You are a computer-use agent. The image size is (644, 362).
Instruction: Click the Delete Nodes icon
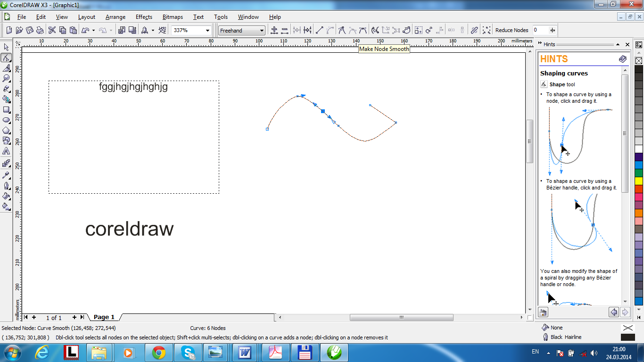tap(285, 30)
